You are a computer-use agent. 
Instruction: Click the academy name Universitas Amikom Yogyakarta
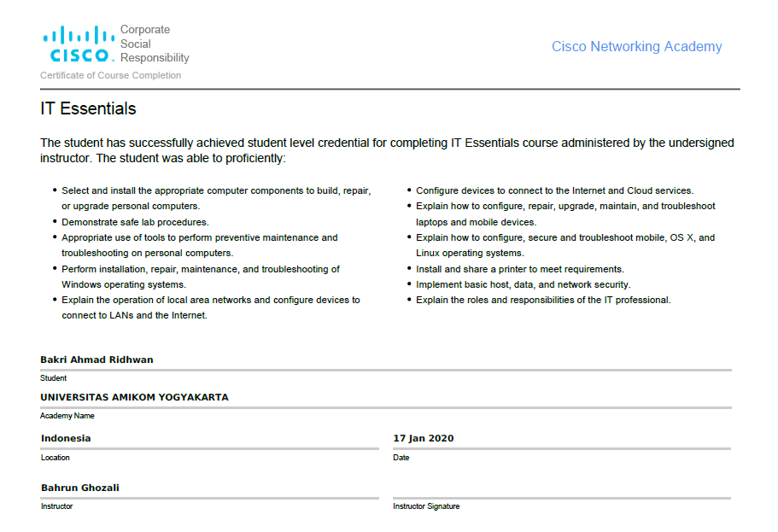(x=134, y=397)
